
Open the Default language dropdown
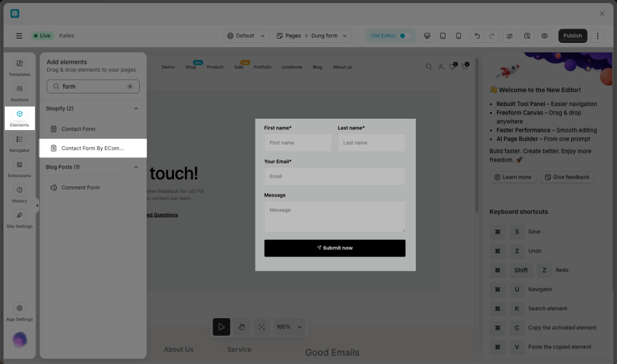click(246, 36)
